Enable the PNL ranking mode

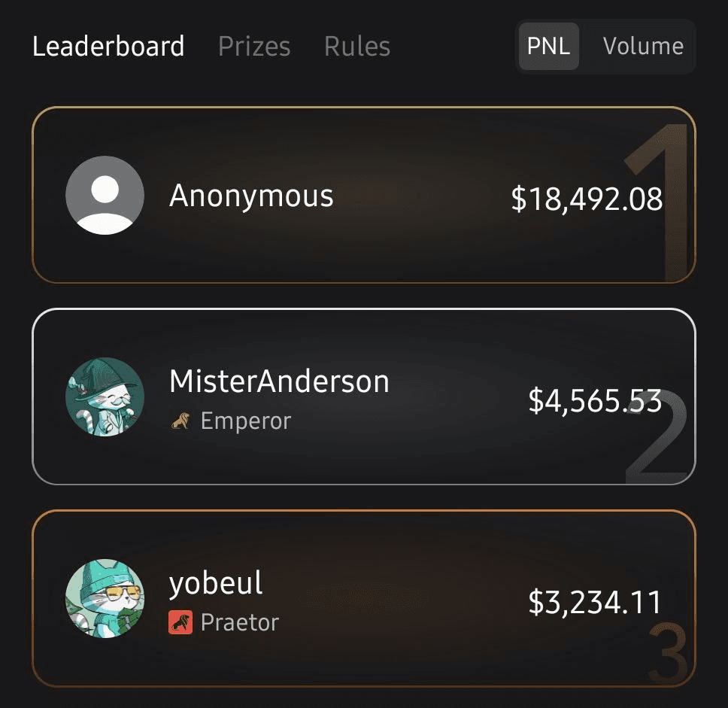pos(548,46)
